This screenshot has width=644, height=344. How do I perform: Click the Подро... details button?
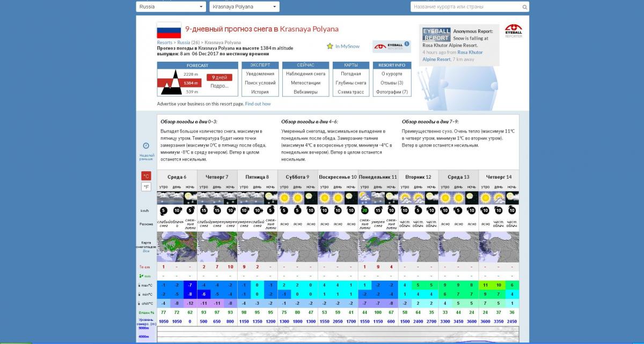(219, 86)
